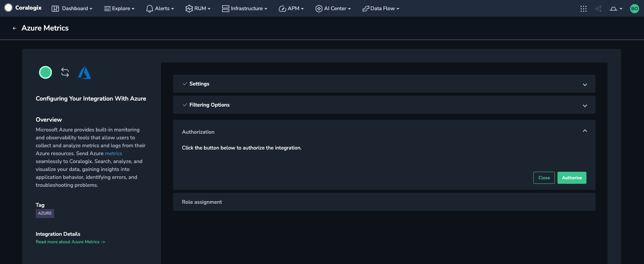Click the RUM cube icon
The width and height of the screenshot is (644, 264).
(189, 9)
